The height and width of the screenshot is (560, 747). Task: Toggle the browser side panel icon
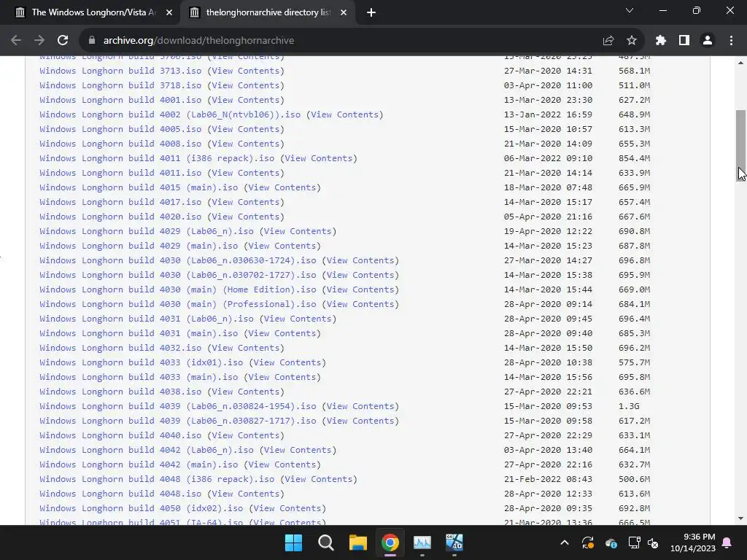click(x=684, y=41)
